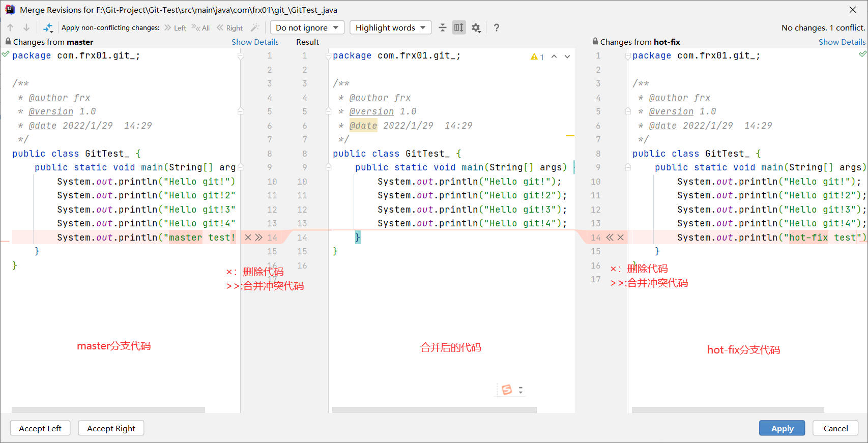Click IntelliJ logo in title bar
The width and height of the screenshot is (868, 443).
click(10, 10)
